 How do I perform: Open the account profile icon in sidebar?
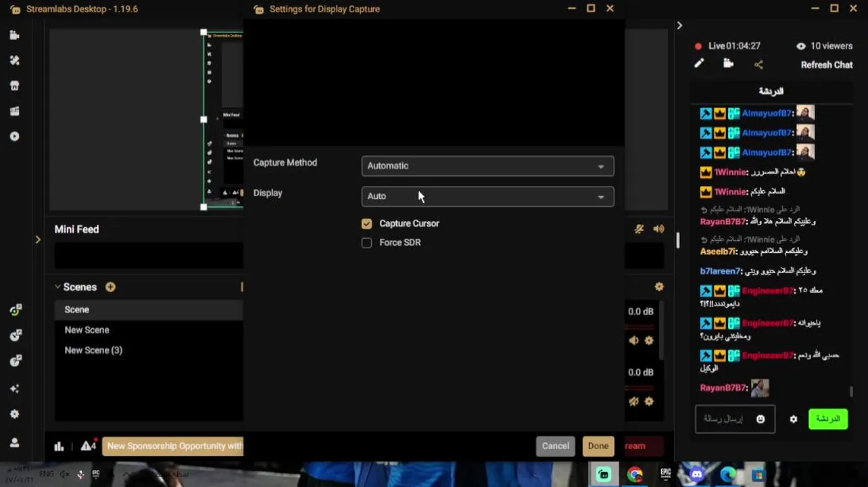tap(14, 442)
